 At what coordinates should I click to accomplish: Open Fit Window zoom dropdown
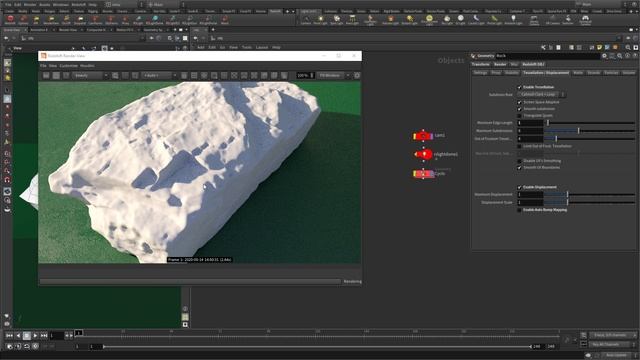(334, 76)
